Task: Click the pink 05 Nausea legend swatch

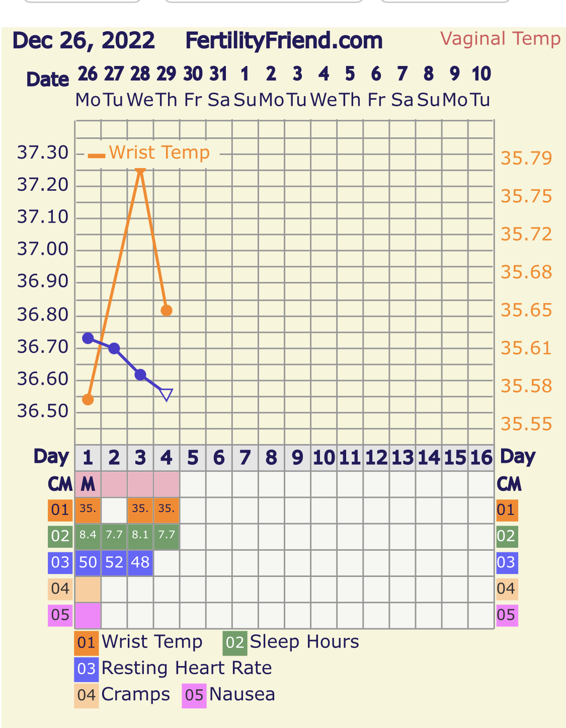Action: click(x=194, y=695)
